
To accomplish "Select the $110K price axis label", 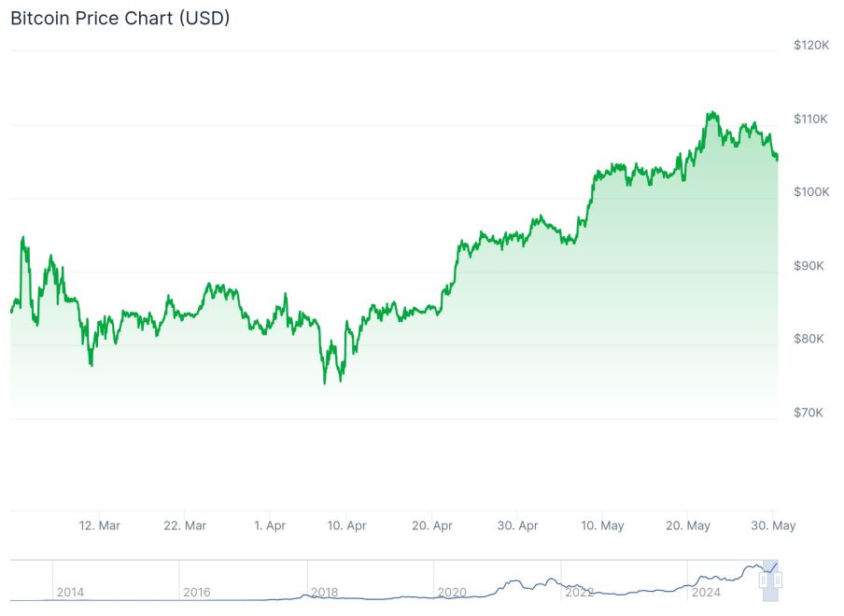I will tap(810, 119).
